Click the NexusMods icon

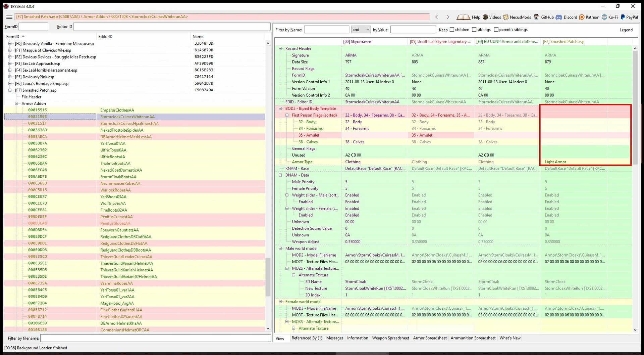click(x=506, y=17)
